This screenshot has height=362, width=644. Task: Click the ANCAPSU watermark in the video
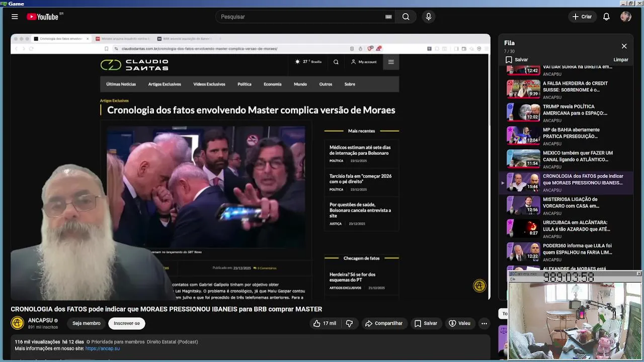click(x=479, y=286)
